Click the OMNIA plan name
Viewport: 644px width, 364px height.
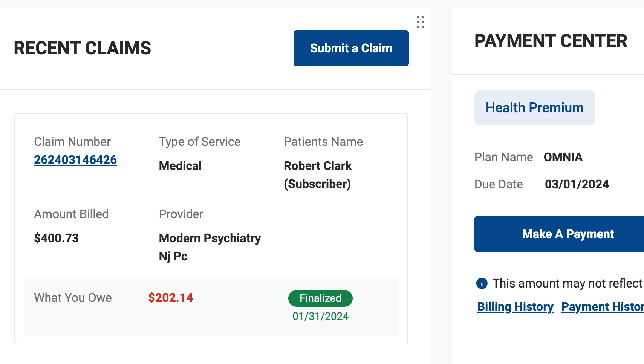[x=563, y=157]
